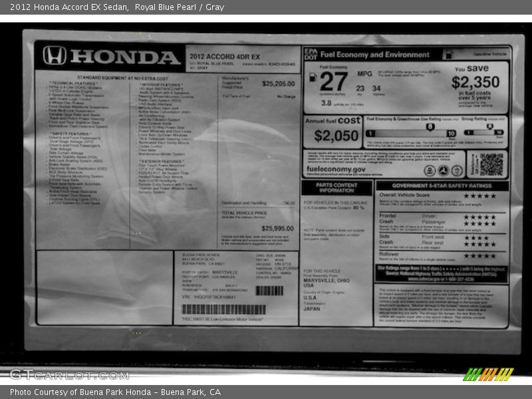
Task: Click the gasoline vehicle pump icon in header
Action: click(449, 55)
